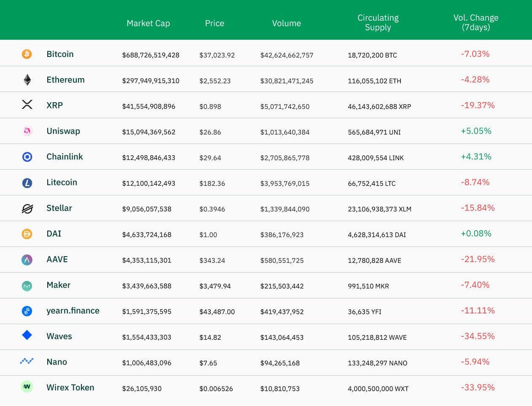532x406 pixels.
Task: Open the Stellar name link
Action: tap(59, 208)
